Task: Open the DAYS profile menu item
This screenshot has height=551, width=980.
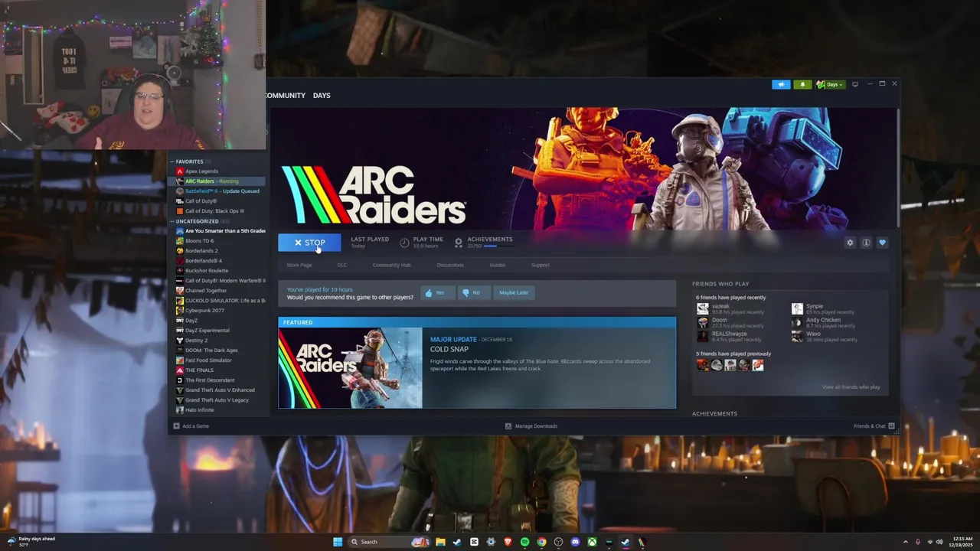Action: 322,96
